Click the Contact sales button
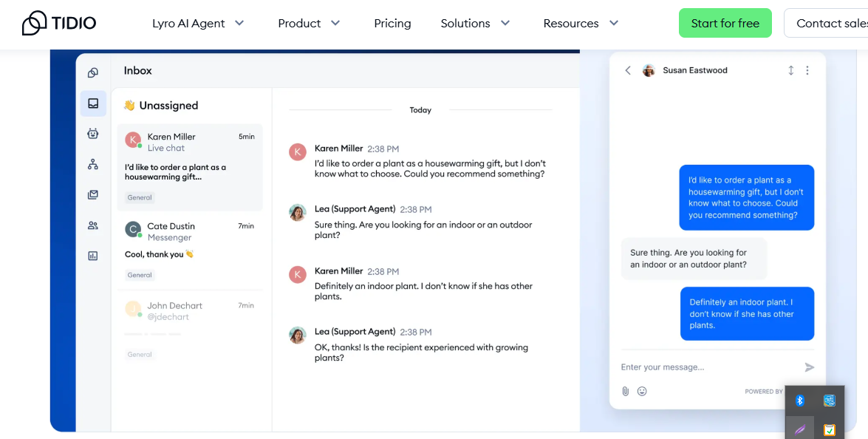The image size is (868, 439). [835, 23]
